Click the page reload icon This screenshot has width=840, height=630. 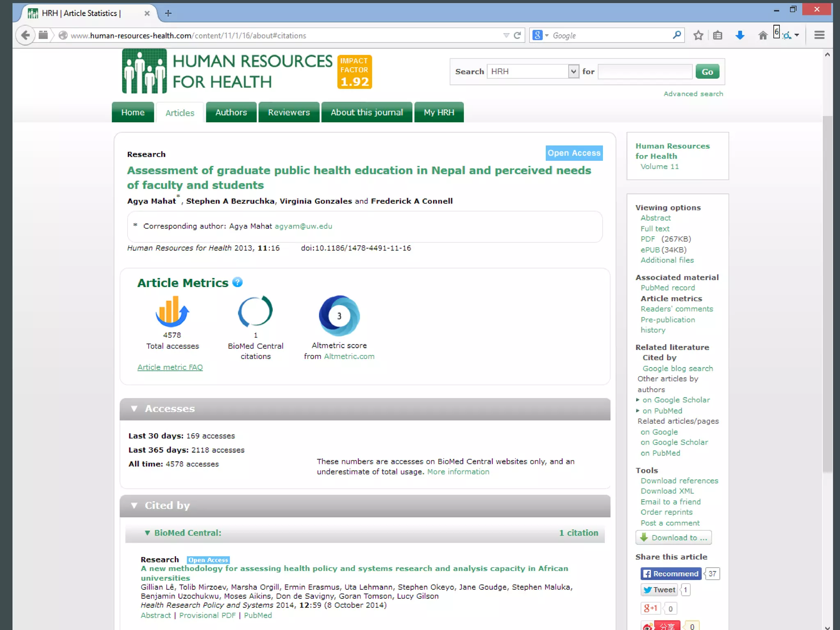(517, 35)
